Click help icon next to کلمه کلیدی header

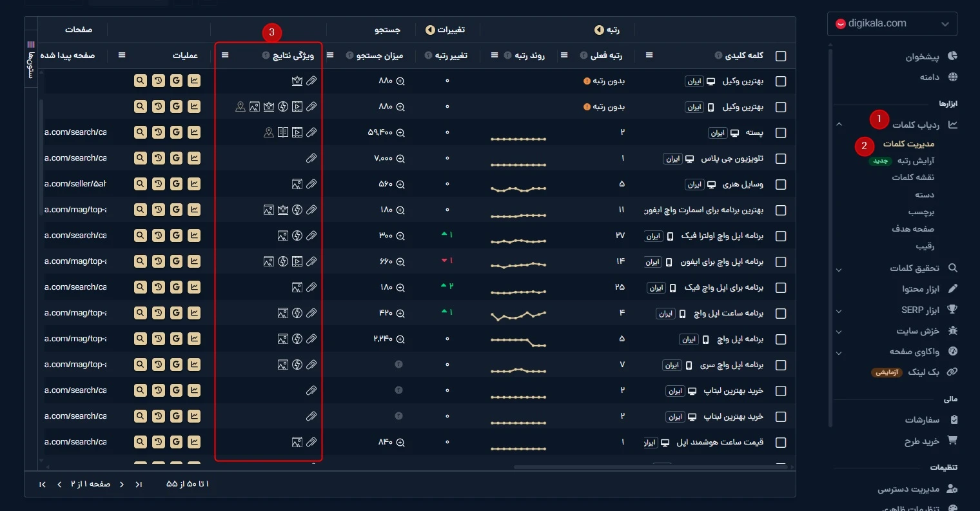(x=718, y=55)
